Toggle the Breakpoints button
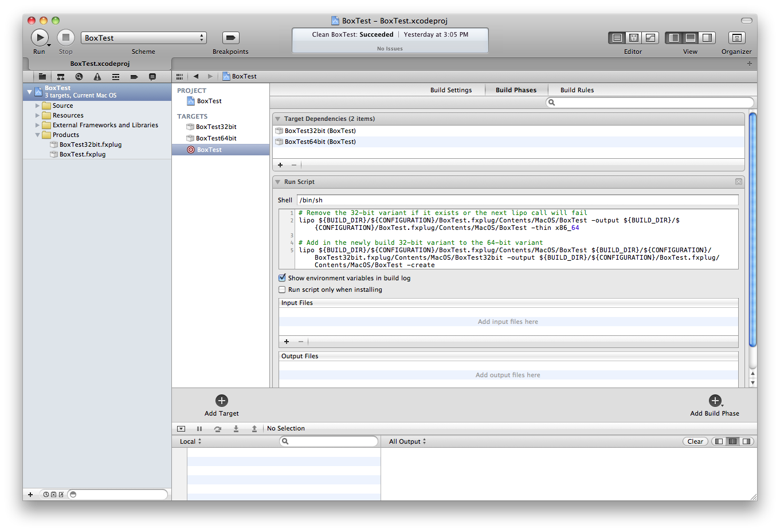 [230, 38]
